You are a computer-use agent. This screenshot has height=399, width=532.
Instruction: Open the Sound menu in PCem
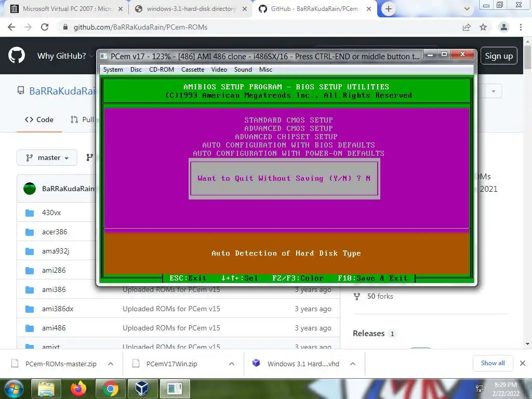click(243, 70)
